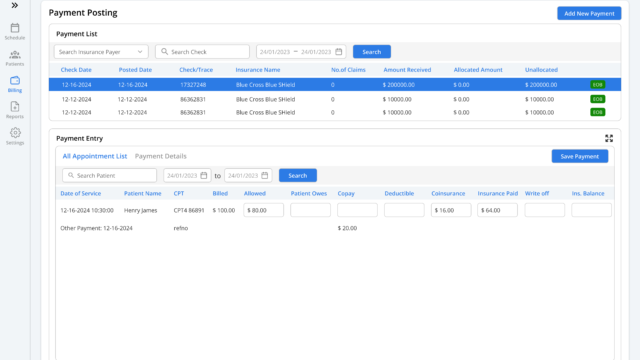Click CPT code CPT4 86891
The image size is (640, 360).
(x=189, y=210)
